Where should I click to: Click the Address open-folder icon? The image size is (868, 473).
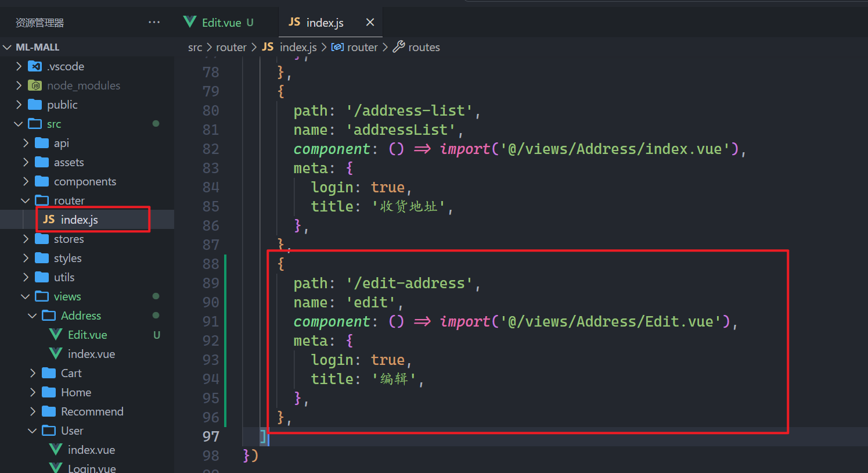coord(49,316)
